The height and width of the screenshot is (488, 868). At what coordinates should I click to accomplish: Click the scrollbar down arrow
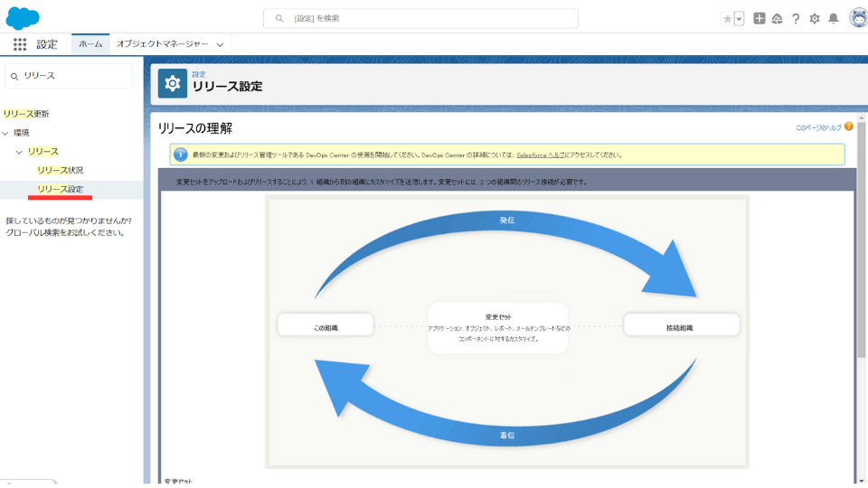(x=862, y=480)
